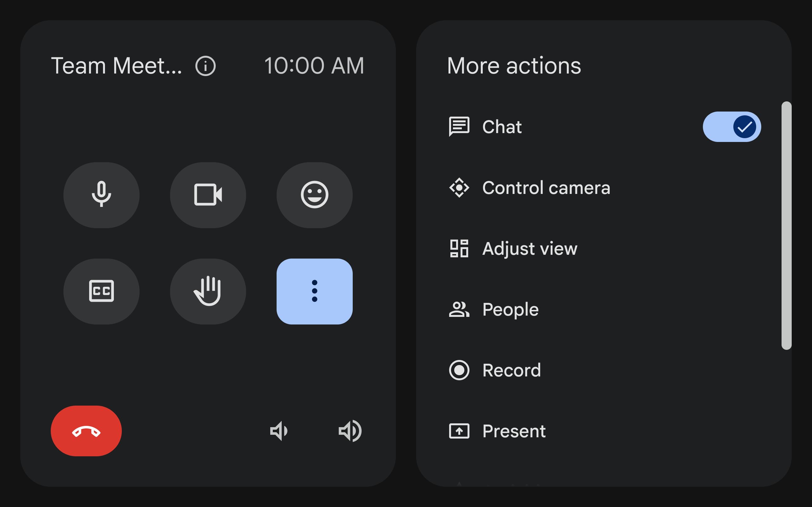Open the Control camera option
Image resolution: width=812 pixels, height=507 pixels.
point(546,188)
